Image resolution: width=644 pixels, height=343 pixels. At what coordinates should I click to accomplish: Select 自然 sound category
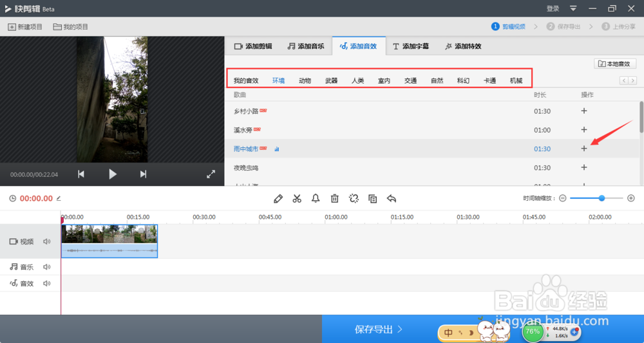(x=437, y=81)
